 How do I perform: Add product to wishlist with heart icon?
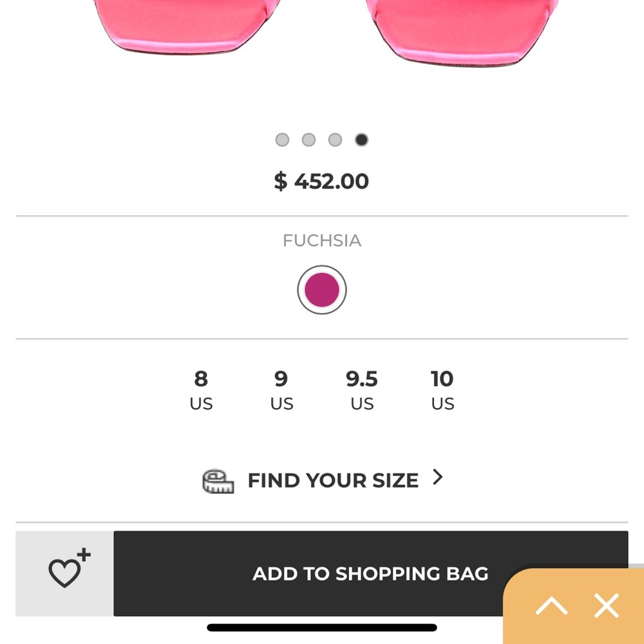tap(66, 573)
